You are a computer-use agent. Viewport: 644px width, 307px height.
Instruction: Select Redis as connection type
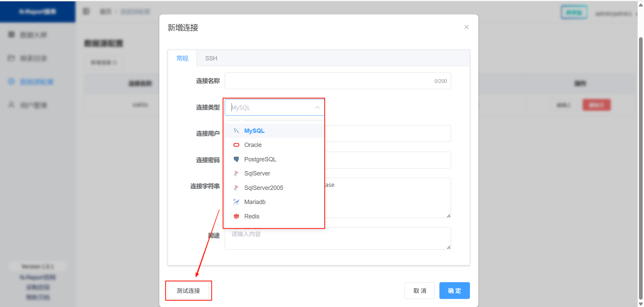(252, 216)
